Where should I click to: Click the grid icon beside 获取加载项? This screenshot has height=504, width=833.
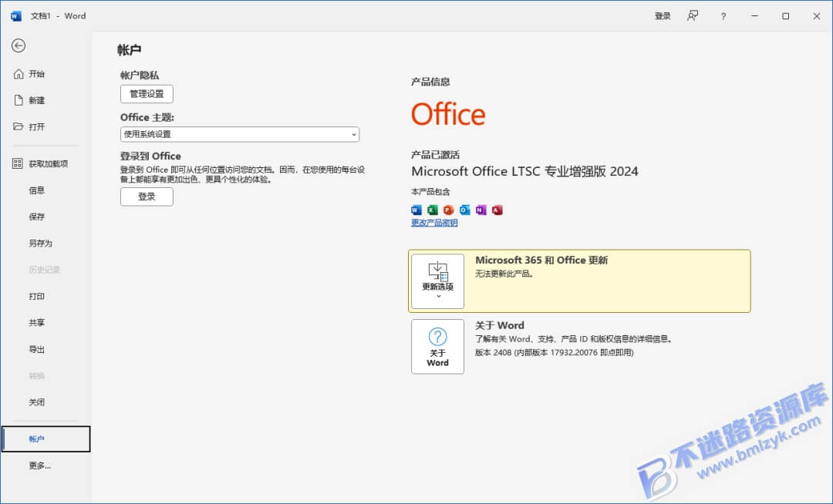(18, 163)
